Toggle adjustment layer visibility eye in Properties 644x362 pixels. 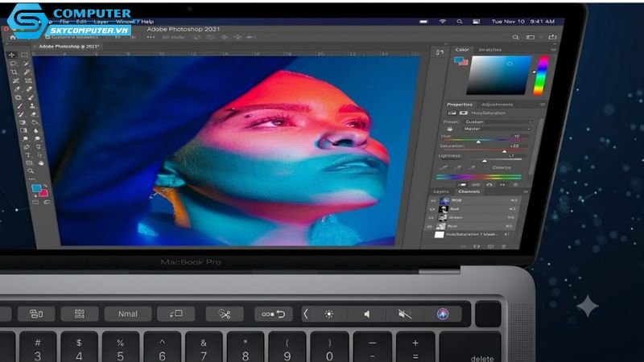502,184
